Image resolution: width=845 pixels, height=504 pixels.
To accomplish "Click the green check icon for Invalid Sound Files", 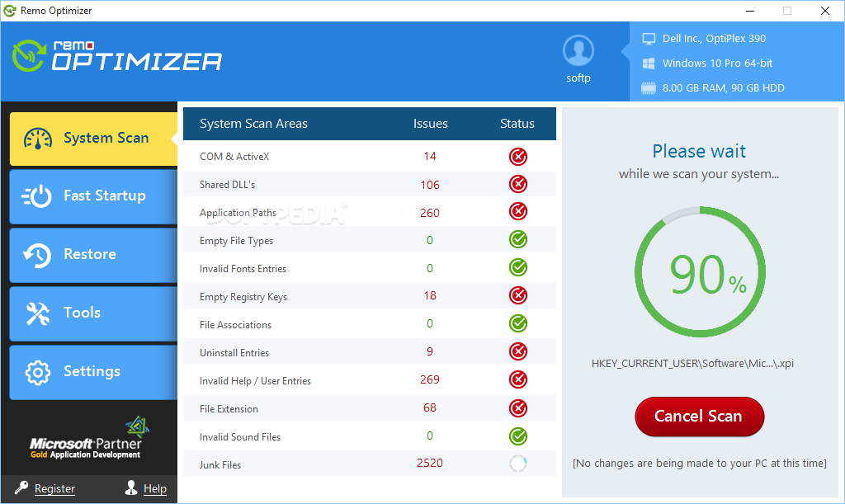I will click(518, 436).
